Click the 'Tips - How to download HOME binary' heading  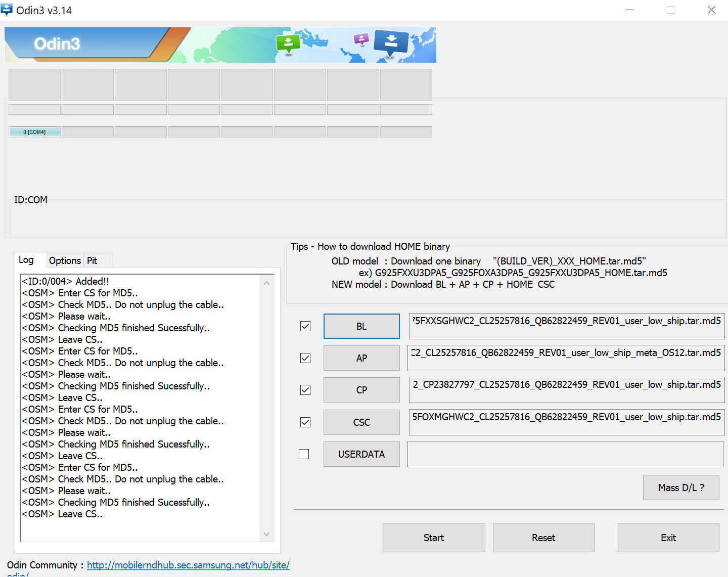(x=370, y=246)
